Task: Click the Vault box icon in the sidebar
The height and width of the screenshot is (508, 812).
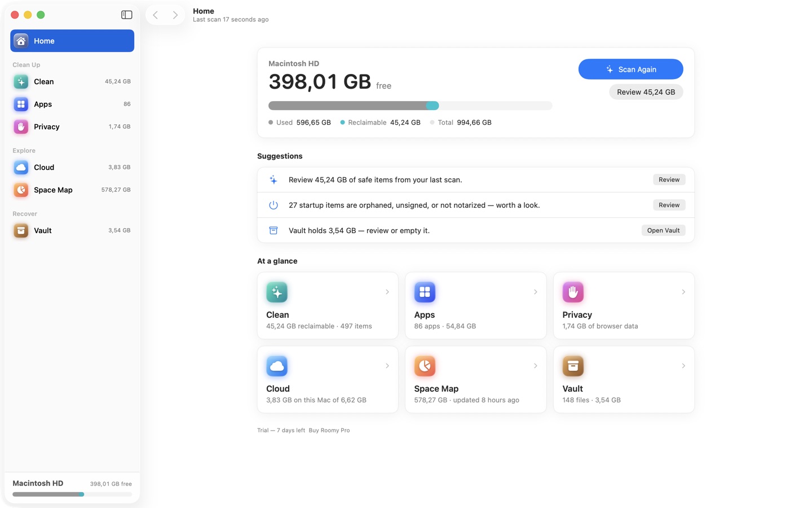Action: pyautogui.click(x=21, y=230)
